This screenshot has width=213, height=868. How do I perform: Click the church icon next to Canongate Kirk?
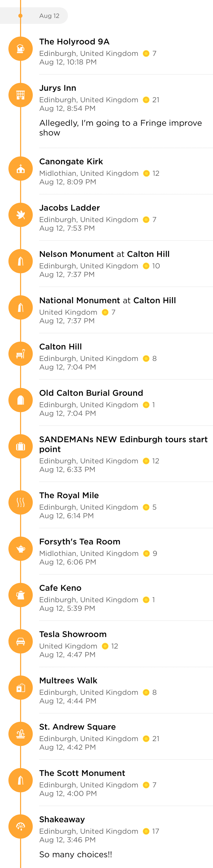tap(21, 169)
